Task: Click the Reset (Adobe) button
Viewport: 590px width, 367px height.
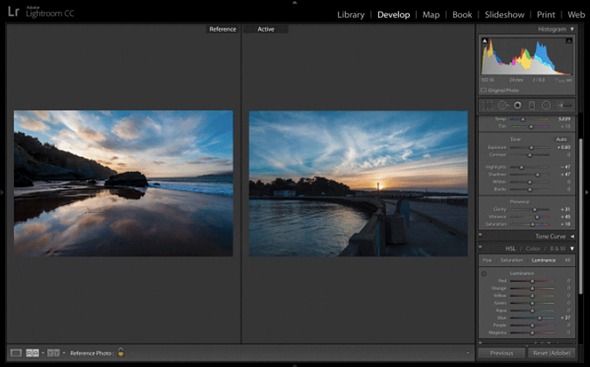Action: click(551, 353)
